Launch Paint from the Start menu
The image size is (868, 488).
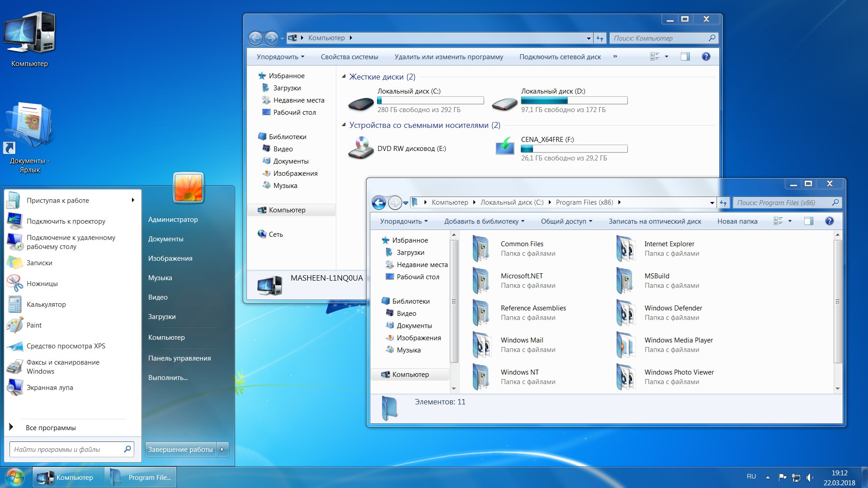click(x=34, y=325)
